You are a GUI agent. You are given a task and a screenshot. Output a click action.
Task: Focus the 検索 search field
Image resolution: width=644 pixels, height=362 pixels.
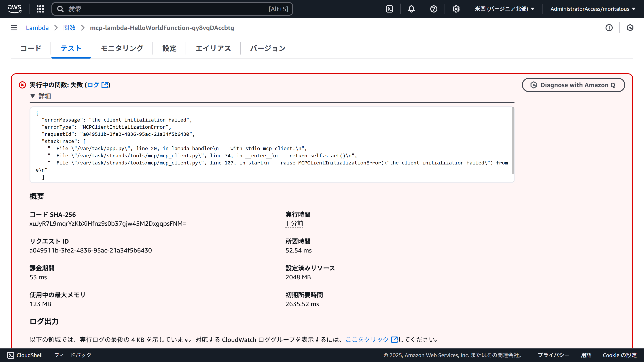point(172,9)
